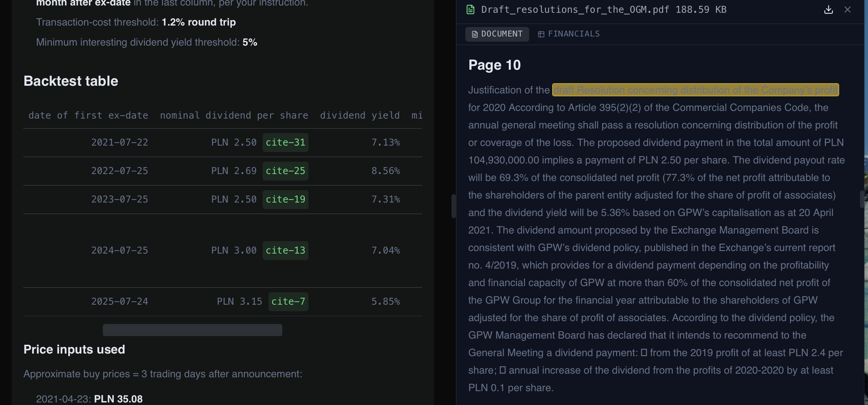Select ex-date 2023-07-25 cell
This screenshot has height=405, width=868.
pyautogui.click(x=120, y=199)
